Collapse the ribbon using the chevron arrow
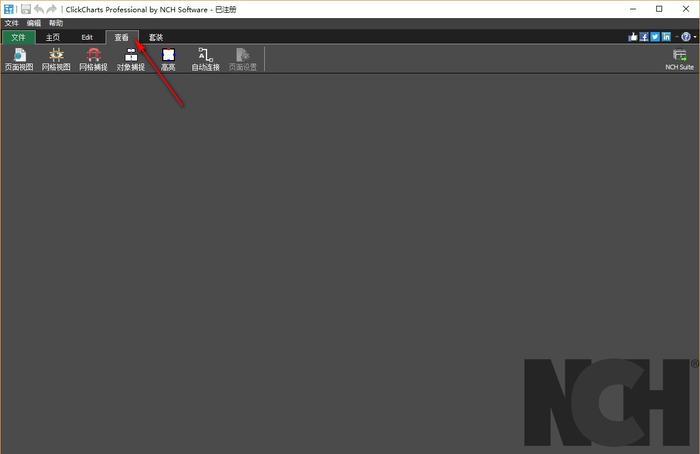700x454 pixels. [x=676, y=37]
